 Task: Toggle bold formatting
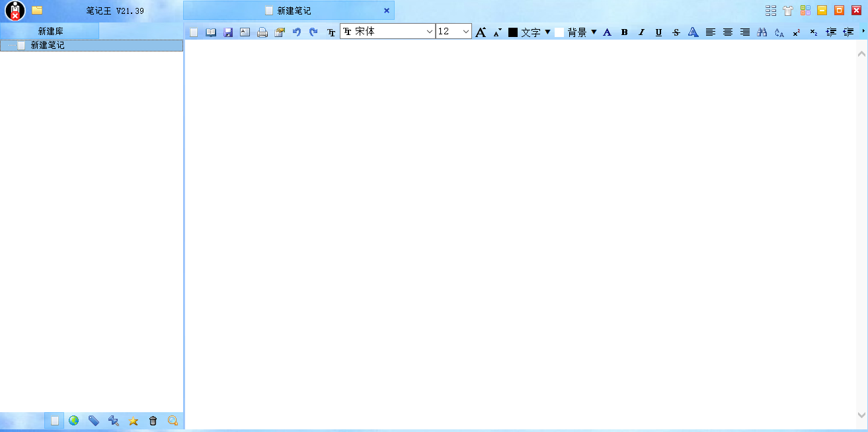click(624, 32)
